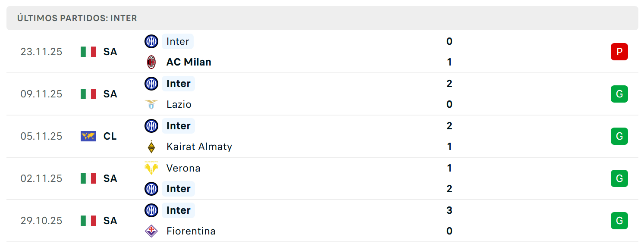Select the Verona team name
The height and width of the screenshot is (250, 644).
click(183, 168)
